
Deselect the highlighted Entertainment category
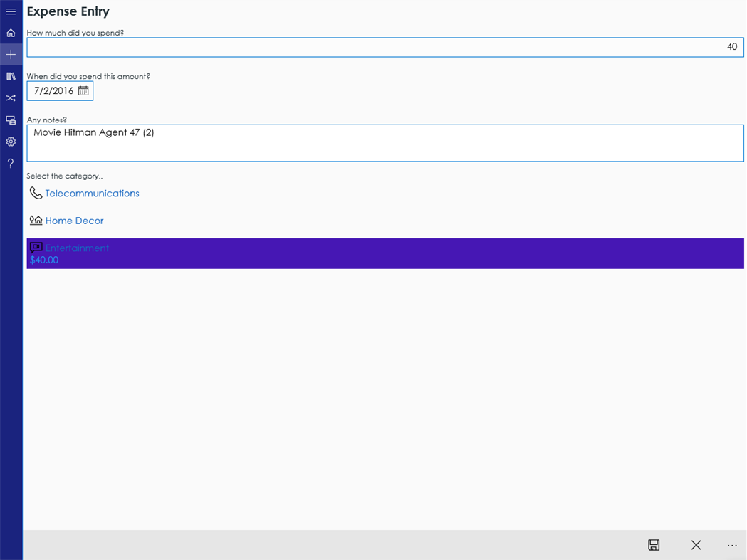click(x=77, y=248)
